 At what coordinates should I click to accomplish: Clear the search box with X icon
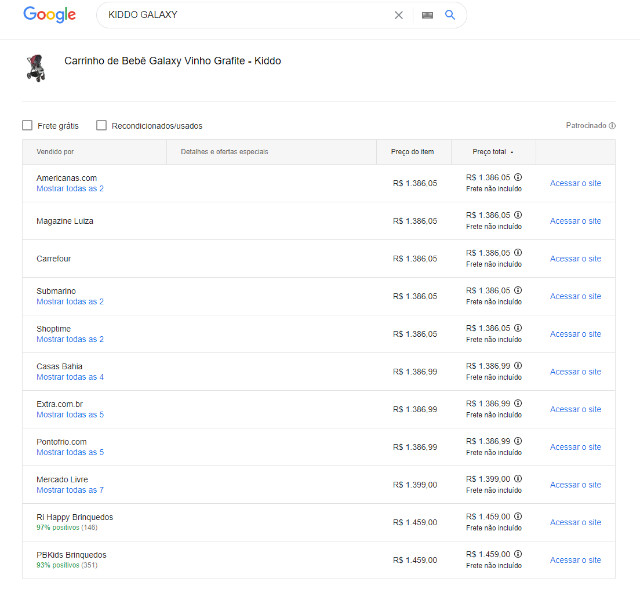click(x=399, y=15)
